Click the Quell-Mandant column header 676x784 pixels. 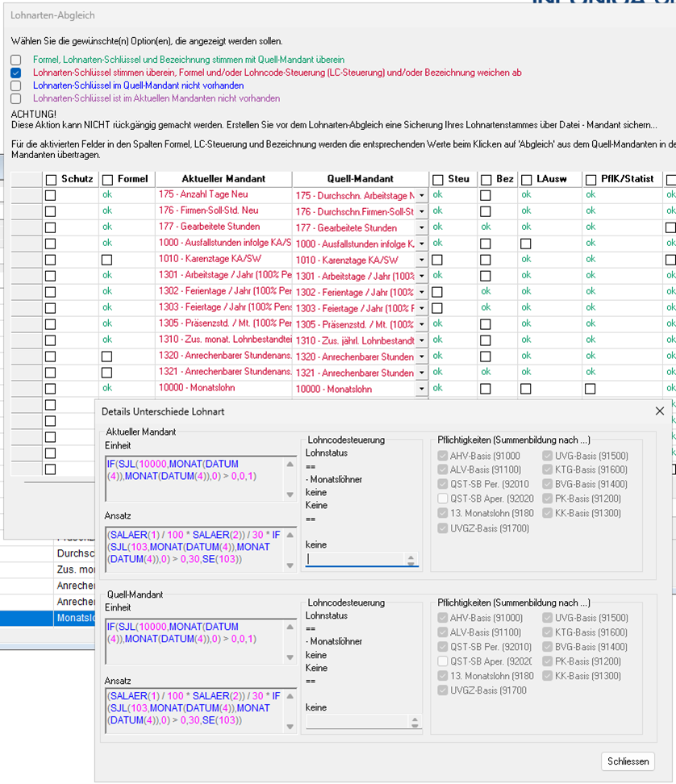pyautogui.click(x=360, y=179)
